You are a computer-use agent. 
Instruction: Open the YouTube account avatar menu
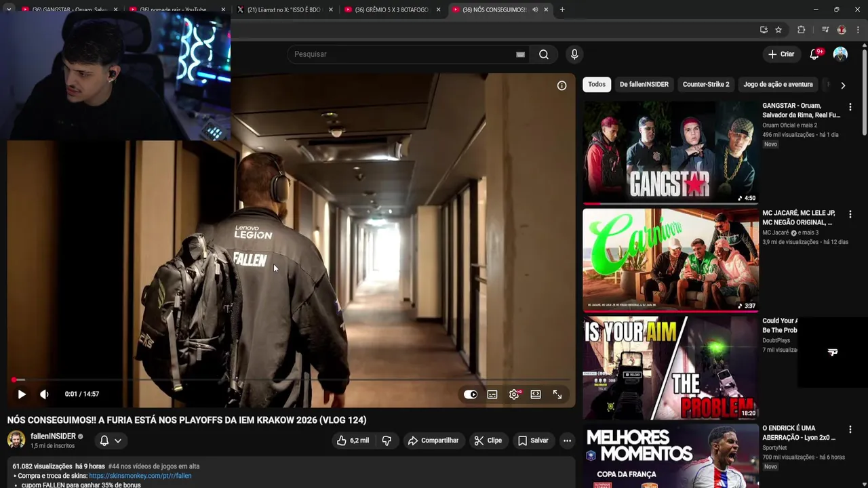pos(840,54)
